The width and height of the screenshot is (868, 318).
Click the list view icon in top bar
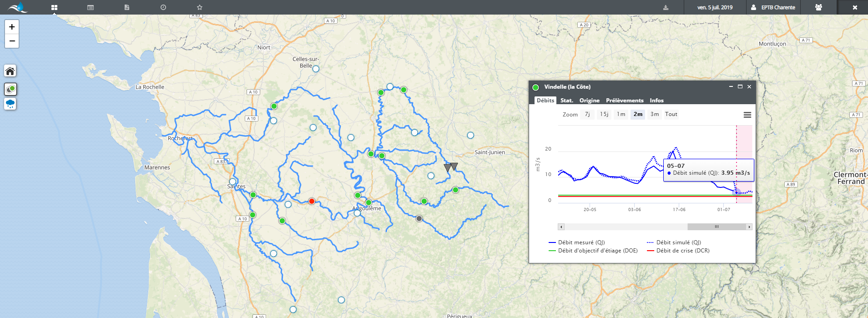91,7
